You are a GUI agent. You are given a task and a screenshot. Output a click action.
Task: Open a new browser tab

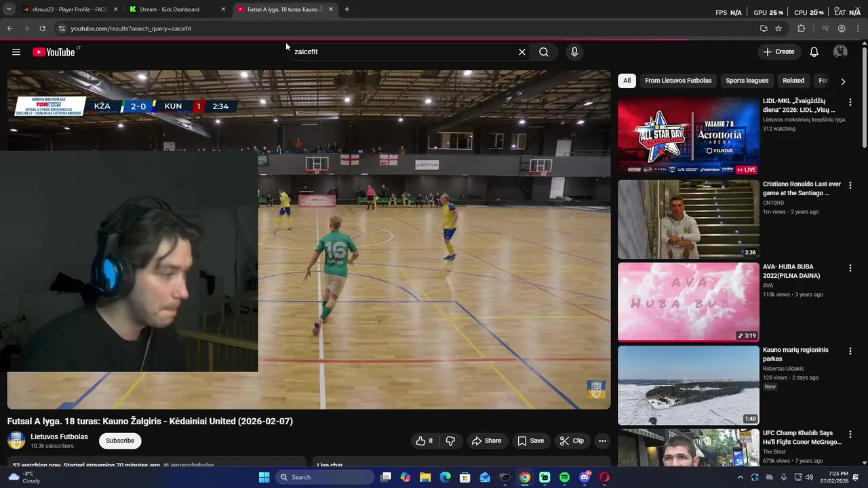pos(347,9)
